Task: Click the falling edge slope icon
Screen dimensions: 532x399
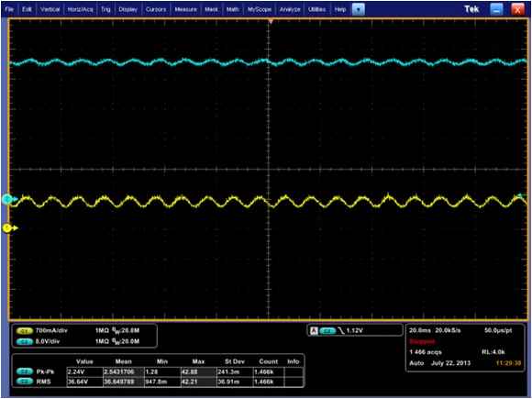Action: coord(341,330)
